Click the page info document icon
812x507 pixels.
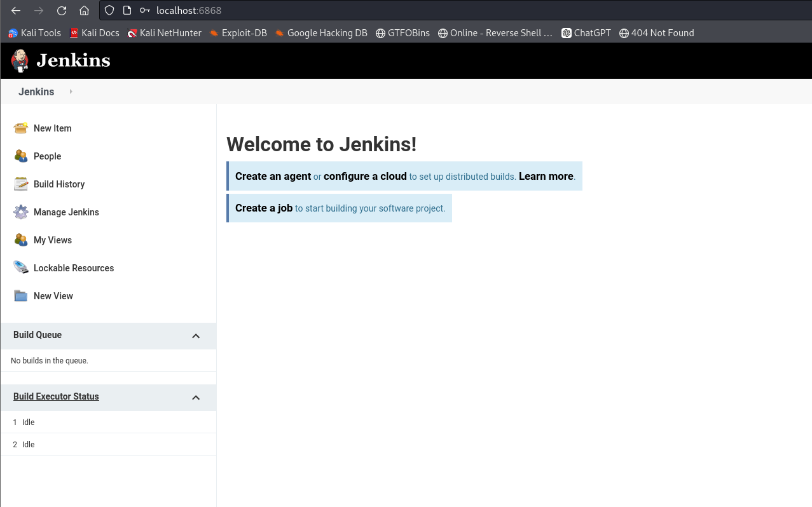click(127, 10)
